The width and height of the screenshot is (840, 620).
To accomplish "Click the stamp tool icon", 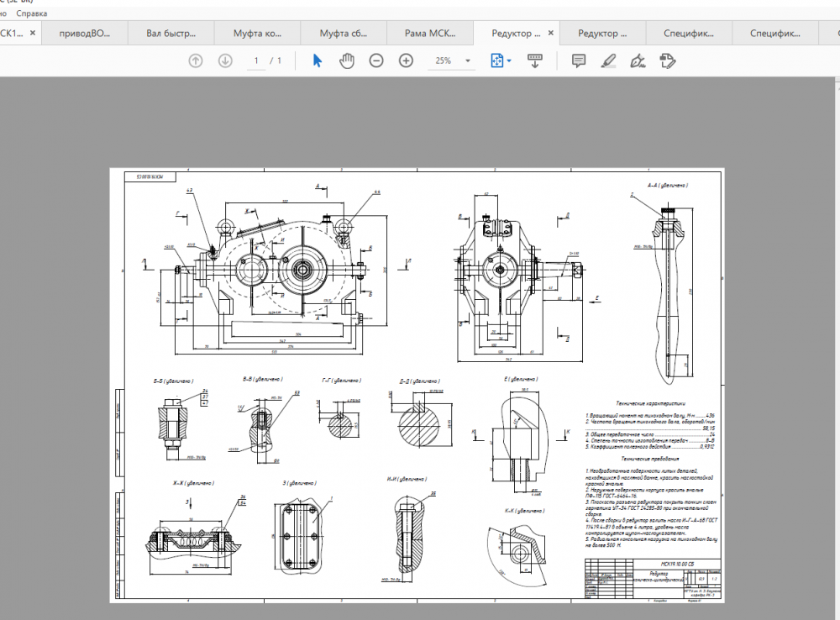I will coord(668,60).
